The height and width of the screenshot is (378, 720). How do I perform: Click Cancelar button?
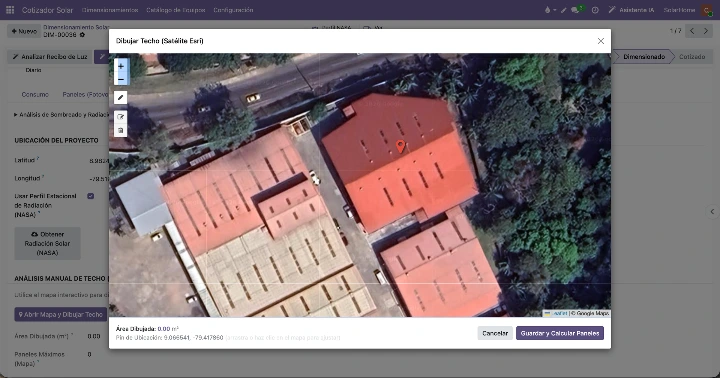(x=495, y=333)
